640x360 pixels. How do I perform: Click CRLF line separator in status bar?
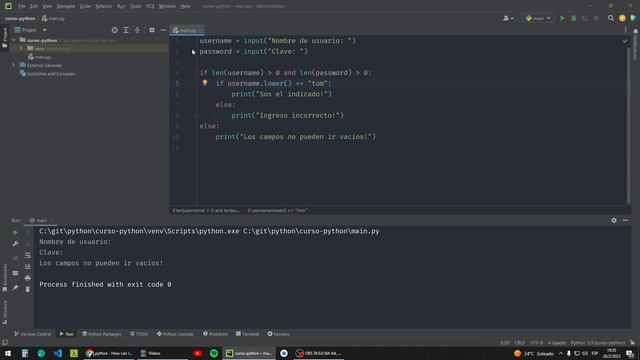519,343
